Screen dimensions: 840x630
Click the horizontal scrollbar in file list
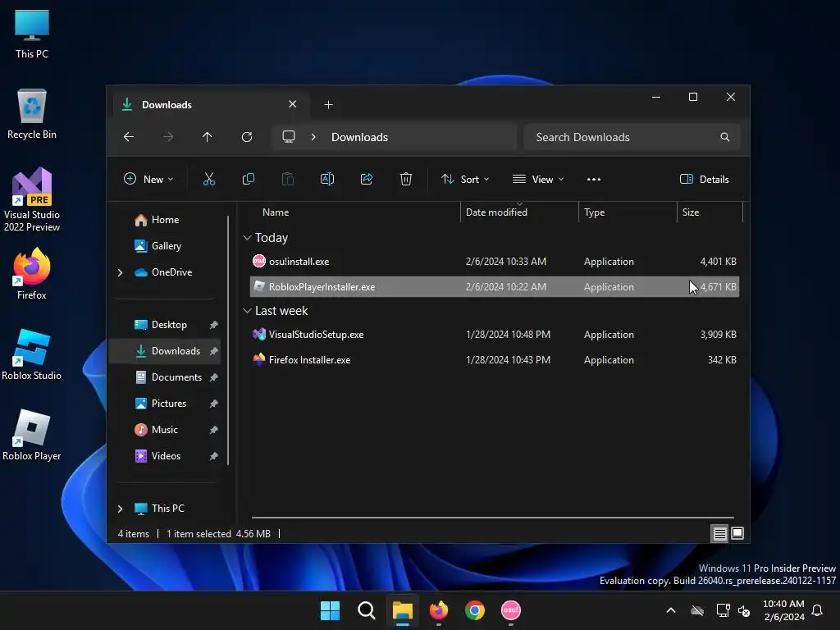pyautogui.click(x=492, y=518)
